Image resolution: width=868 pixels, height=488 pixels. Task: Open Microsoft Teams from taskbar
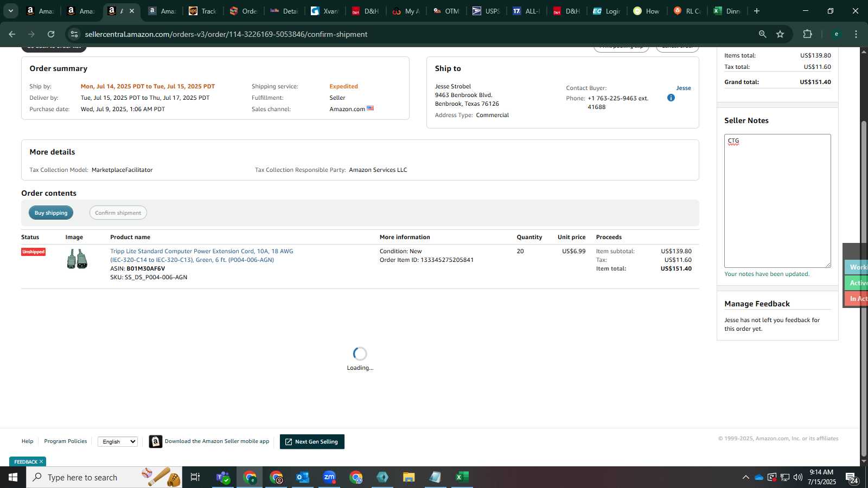[x=223, y=477]
